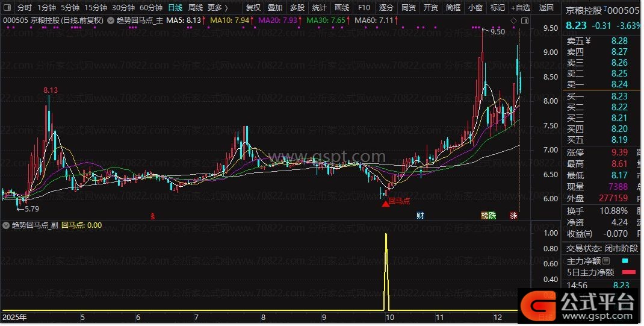Add stock via +自选 button

520,8
